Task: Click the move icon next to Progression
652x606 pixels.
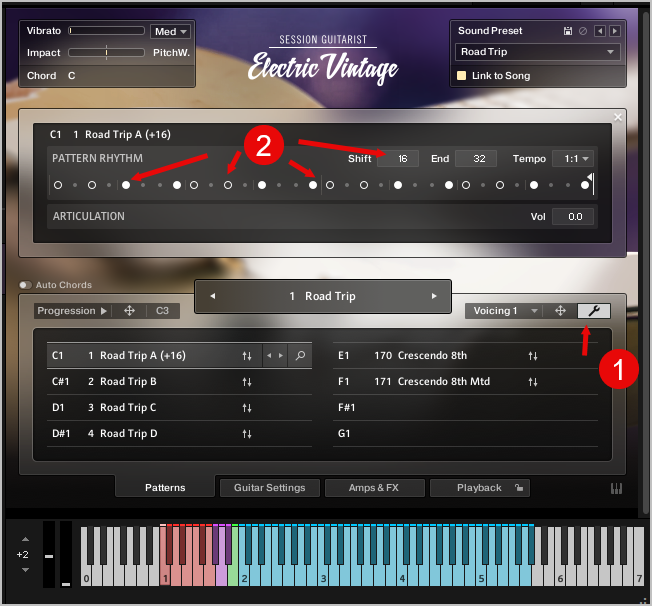Action: 129,311
